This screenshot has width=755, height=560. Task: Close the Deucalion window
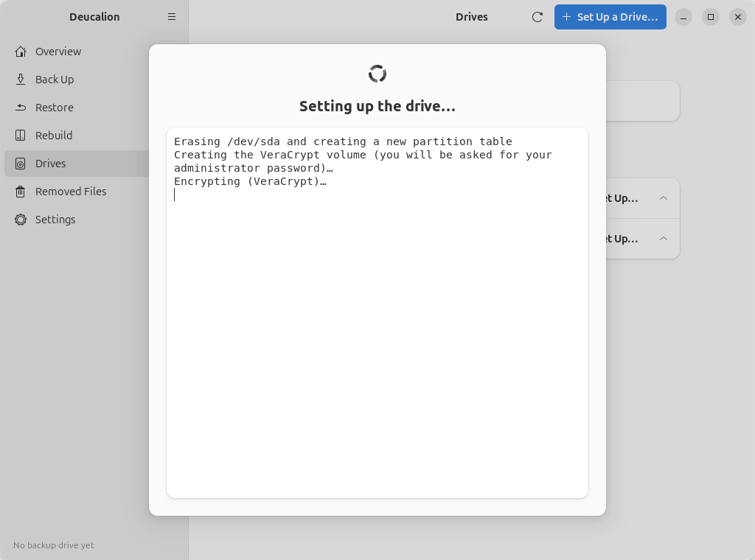pyautogui.click(x=737, y=17)
